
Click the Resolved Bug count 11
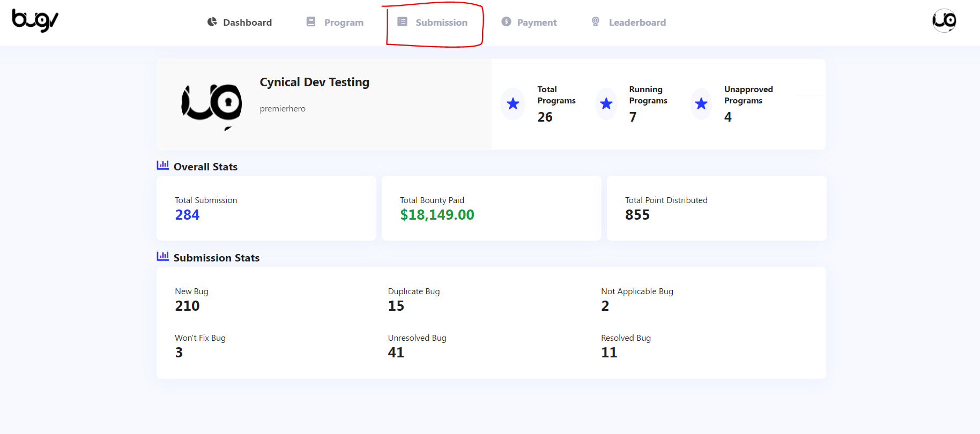(x=609, y=353)
